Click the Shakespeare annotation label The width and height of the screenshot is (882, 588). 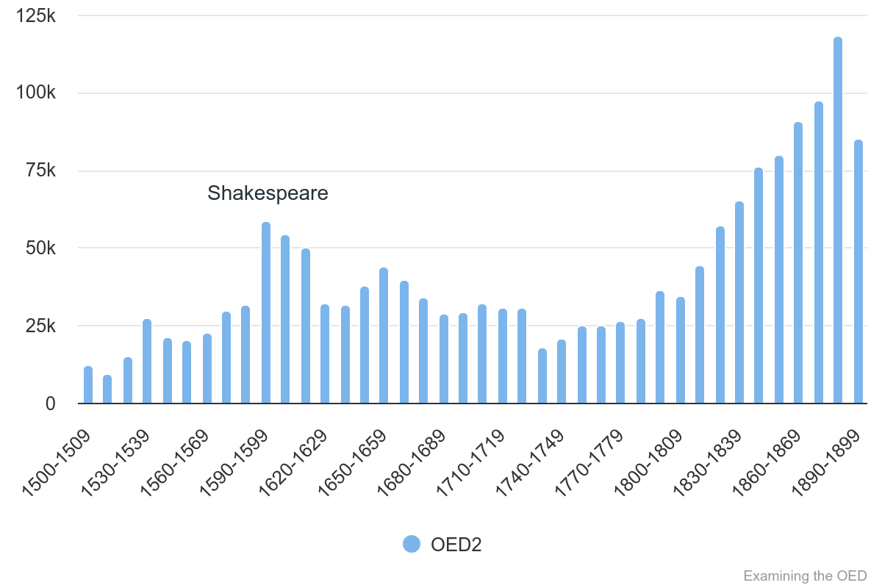tap(268, 193)
